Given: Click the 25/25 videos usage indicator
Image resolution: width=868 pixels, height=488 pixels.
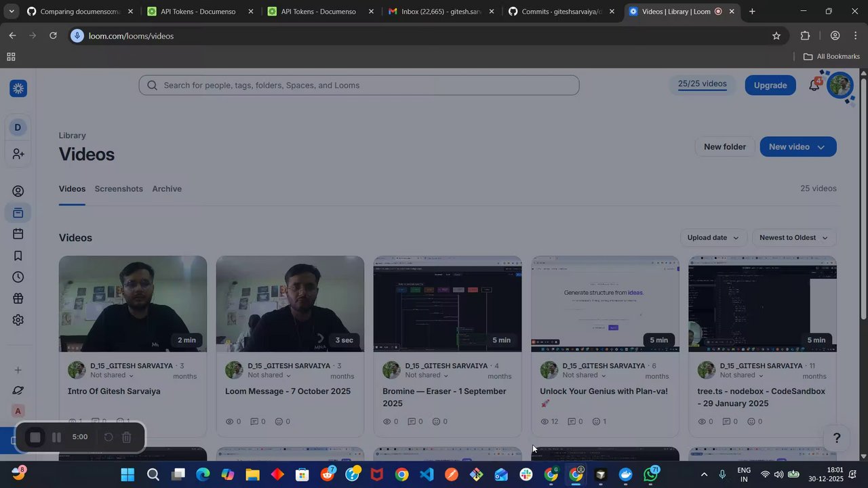Looking at the screenshot, I should click(x=703, y=85).
